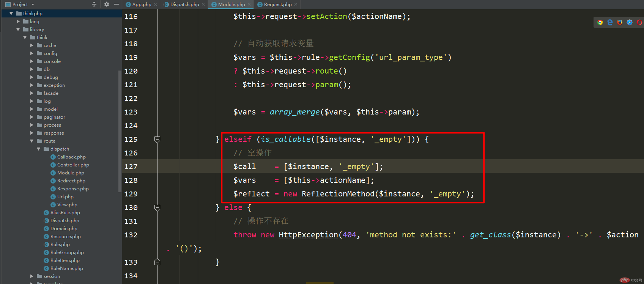Switch to the App.php tab

[x=142, y=4]
